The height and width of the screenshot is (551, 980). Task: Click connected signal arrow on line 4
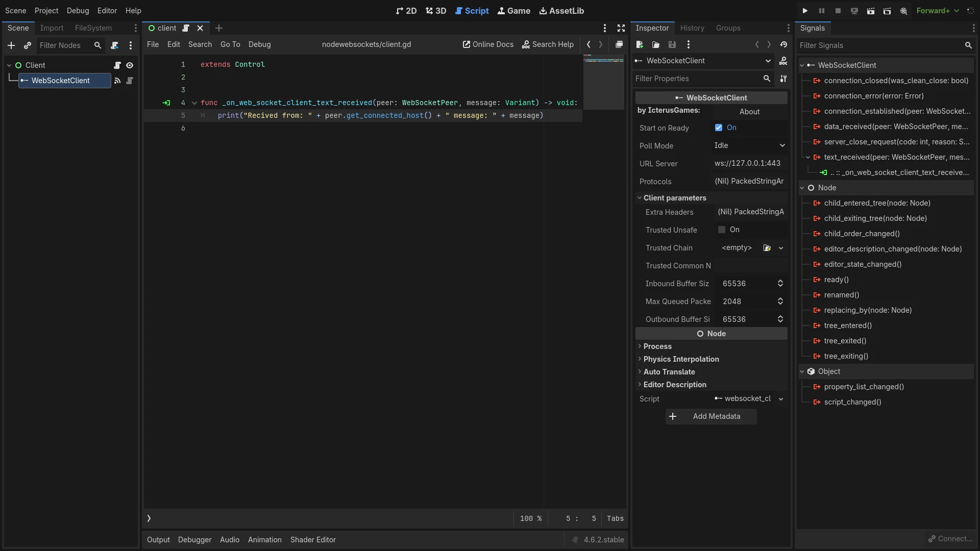point(166,103)
